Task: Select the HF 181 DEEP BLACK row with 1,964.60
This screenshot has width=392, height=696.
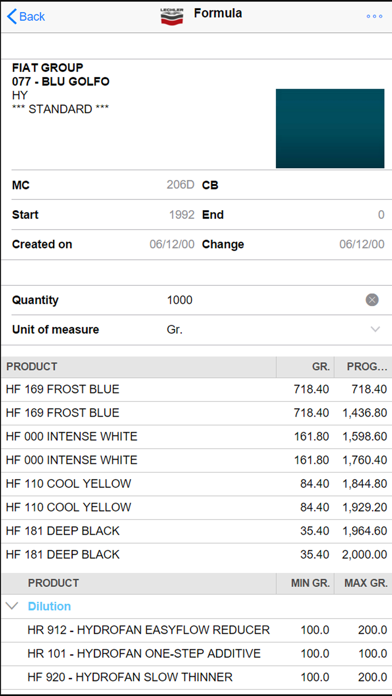Action: 196,530
